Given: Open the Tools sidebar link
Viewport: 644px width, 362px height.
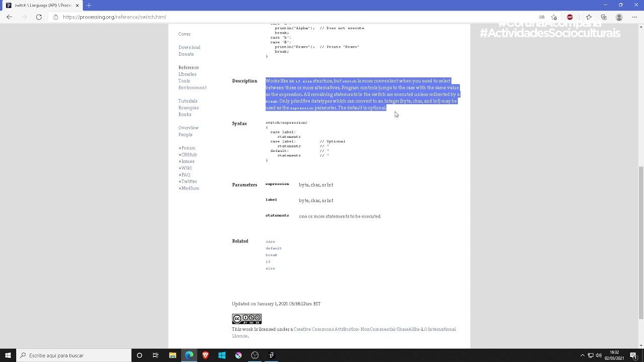Looking at the screenshot, I should tap(184, 81).
